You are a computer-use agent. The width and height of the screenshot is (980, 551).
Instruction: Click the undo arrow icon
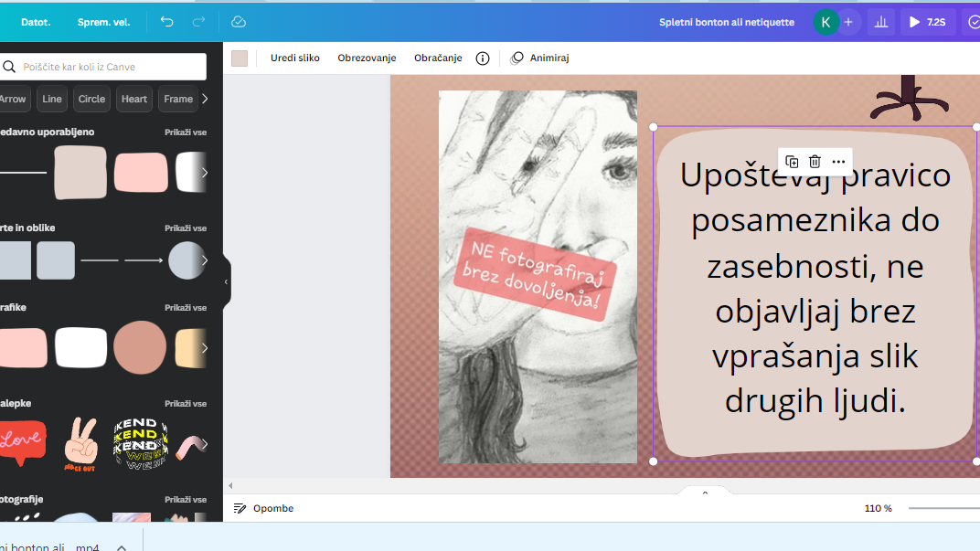pyautogui.click(x=166, y=22)
